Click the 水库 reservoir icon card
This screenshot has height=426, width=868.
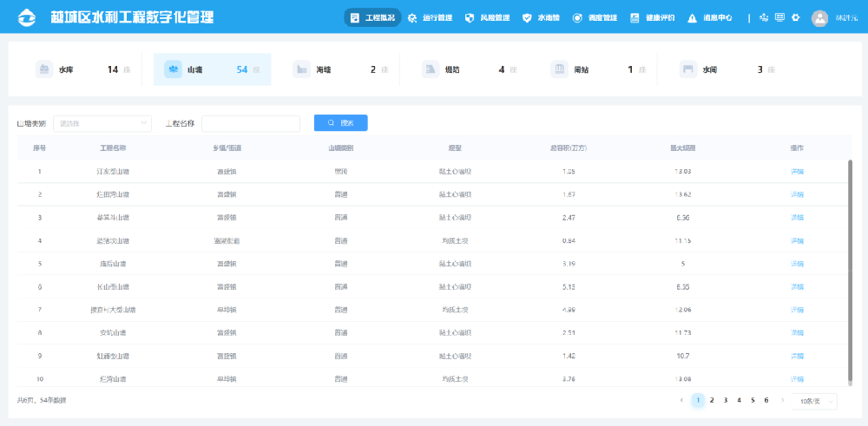[45, 69]
